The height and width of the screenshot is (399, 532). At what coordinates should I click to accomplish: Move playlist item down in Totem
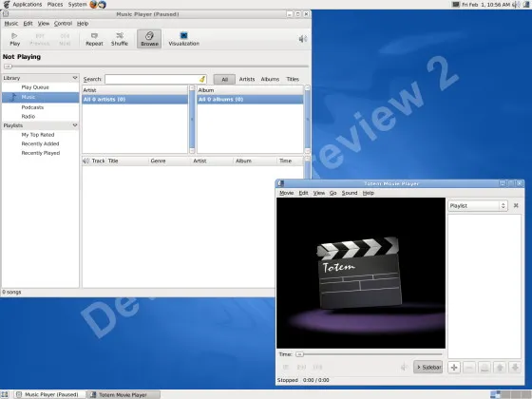(515, 368)
